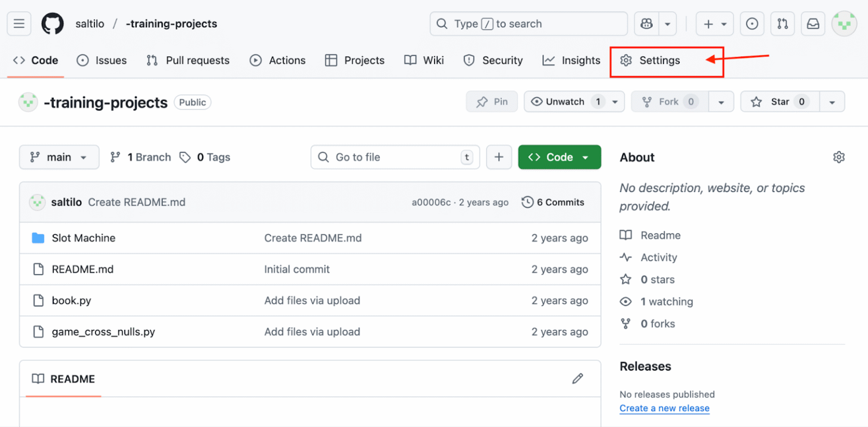Click the GitHub logo icon
Screen dimensions: 868x427
pos(53,24)
